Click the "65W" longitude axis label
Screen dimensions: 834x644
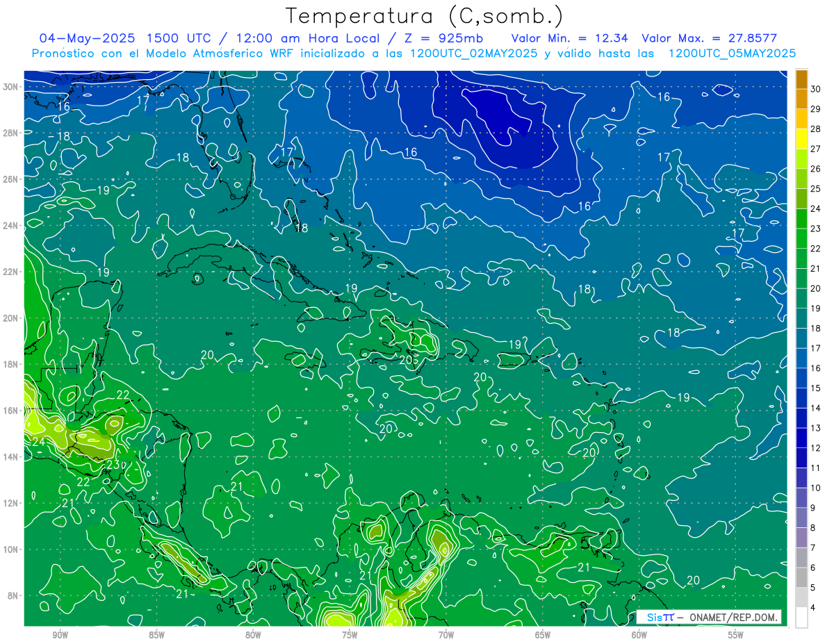click(x=543, y=634)
